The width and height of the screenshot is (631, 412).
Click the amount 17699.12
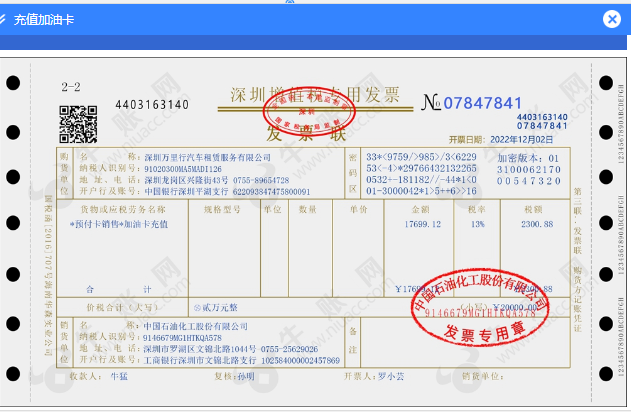423,224
